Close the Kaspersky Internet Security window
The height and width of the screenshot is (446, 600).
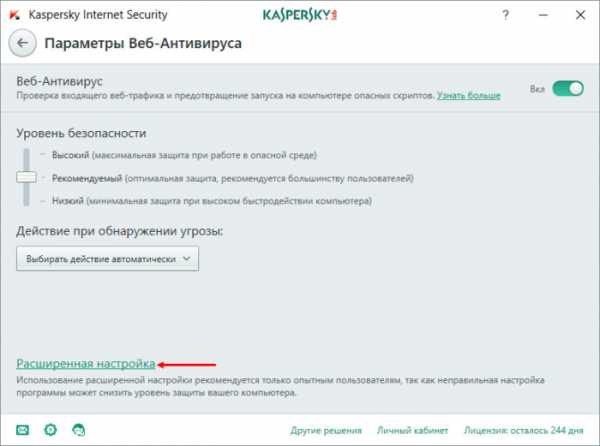pyautogui.click(x=580, y=15)
